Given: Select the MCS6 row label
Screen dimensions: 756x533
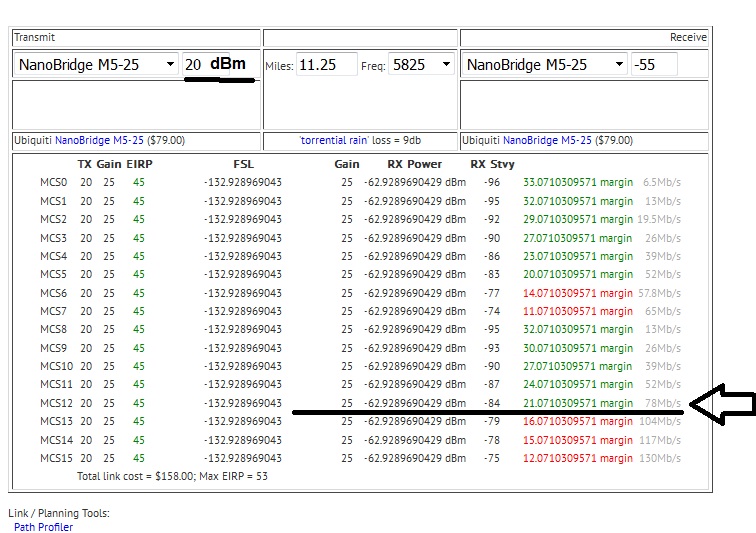Looking at the screenshot, I should point(54,293).
